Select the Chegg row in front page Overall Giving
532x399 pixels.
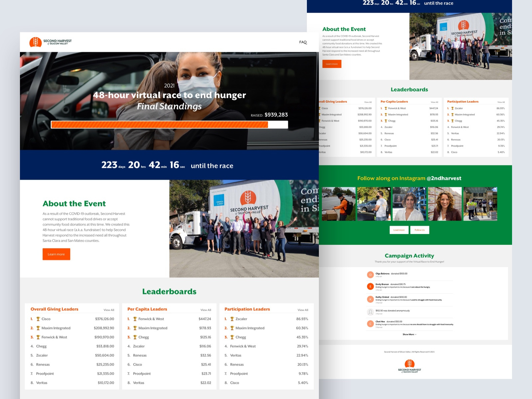(x=72, y=346)
